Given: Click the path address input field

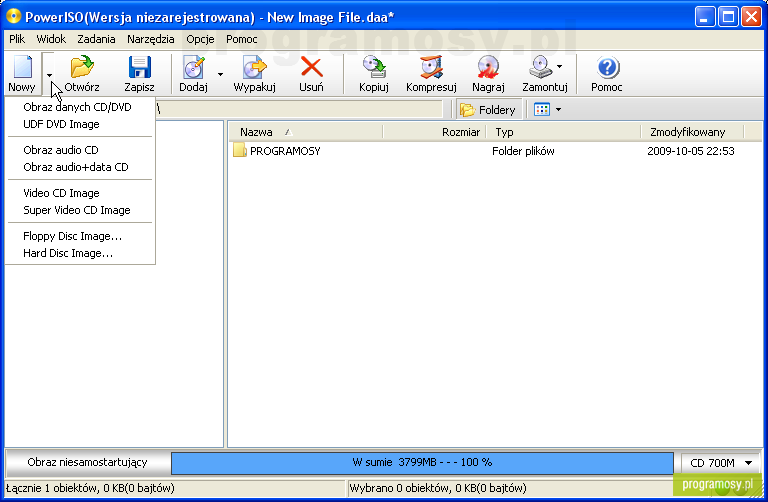Looking at the screenshot, I should tap(299, 109).
